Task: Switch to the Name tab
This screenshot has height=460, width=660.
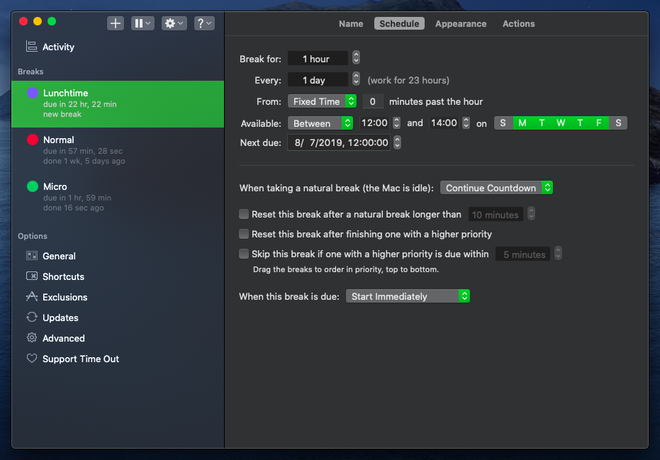Action: pyautogui.click(x=351, y=24)
